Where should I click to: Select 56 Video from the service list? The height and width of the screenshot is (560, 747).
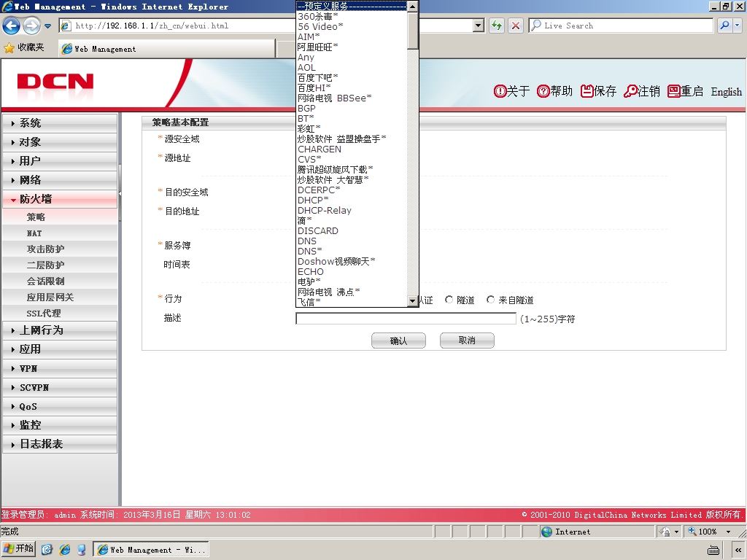(352, 27)
